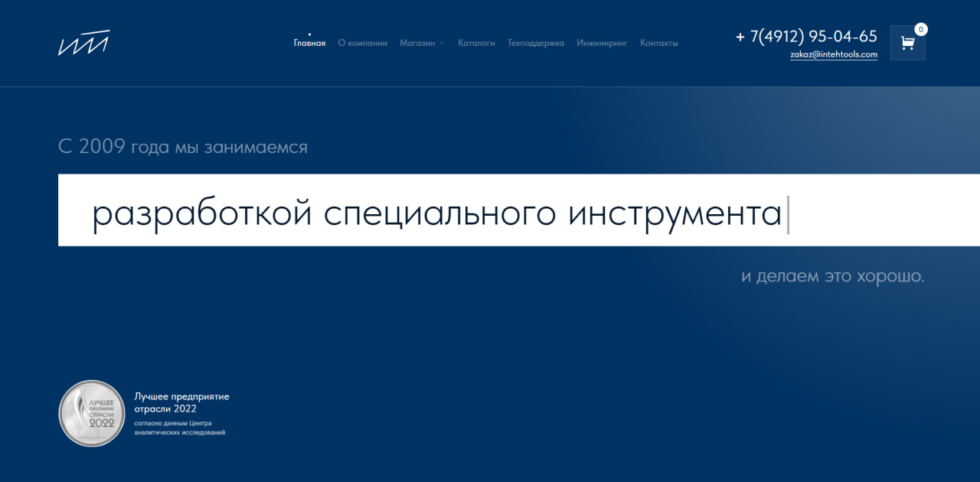Select Техподдержка in the navigation

tap(535, 43)
